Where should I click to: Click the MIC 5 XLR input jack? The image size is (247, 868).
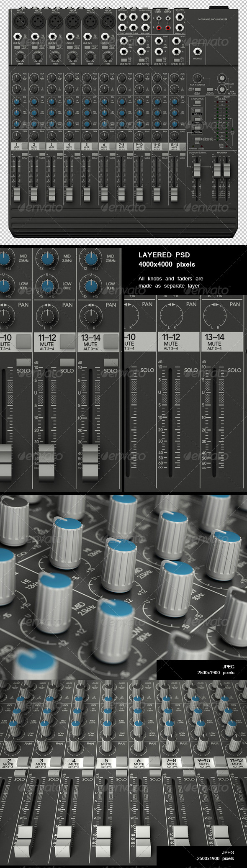[x=90, y=21]
